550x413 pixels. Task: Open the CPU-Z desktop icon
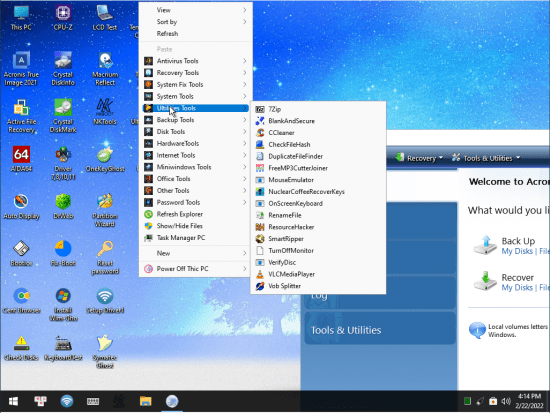tap(63, 18)
